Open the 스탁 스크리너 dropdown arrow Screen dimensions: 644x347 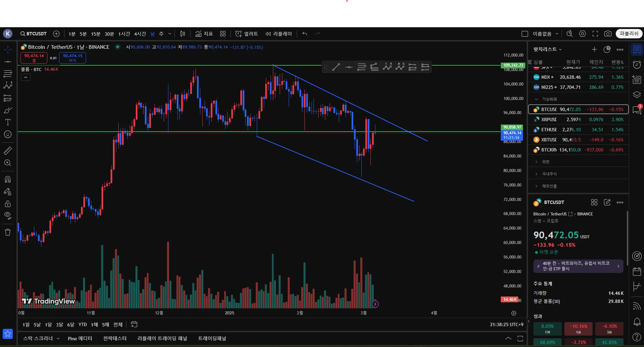pyautogui.click(x=58, y=339)
